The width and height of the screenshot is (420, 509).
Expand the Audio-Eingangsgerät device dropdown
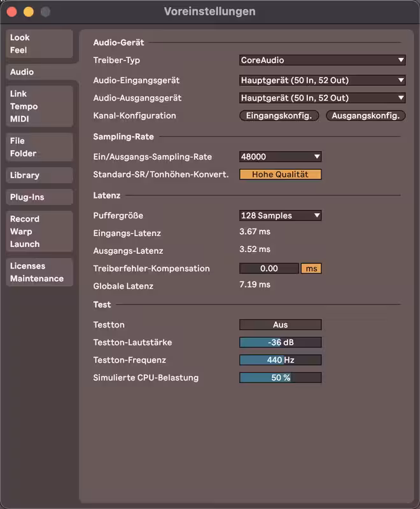(322, 80)
